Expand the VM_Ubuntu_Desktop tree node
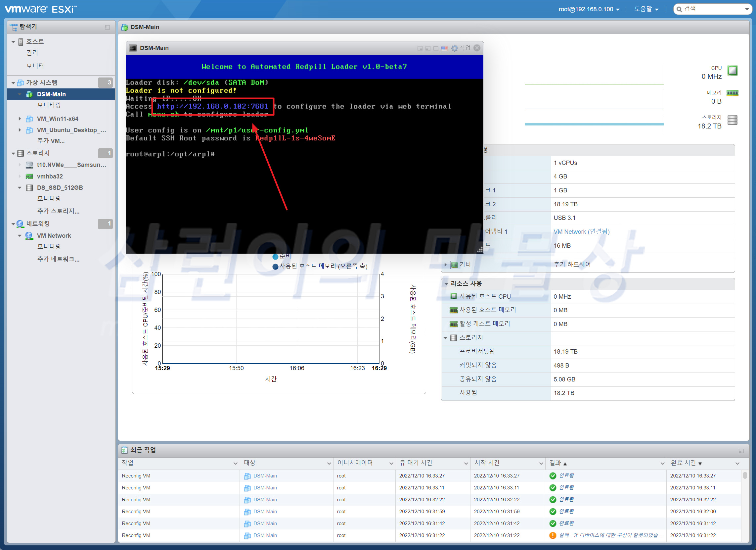 point(20,130)
